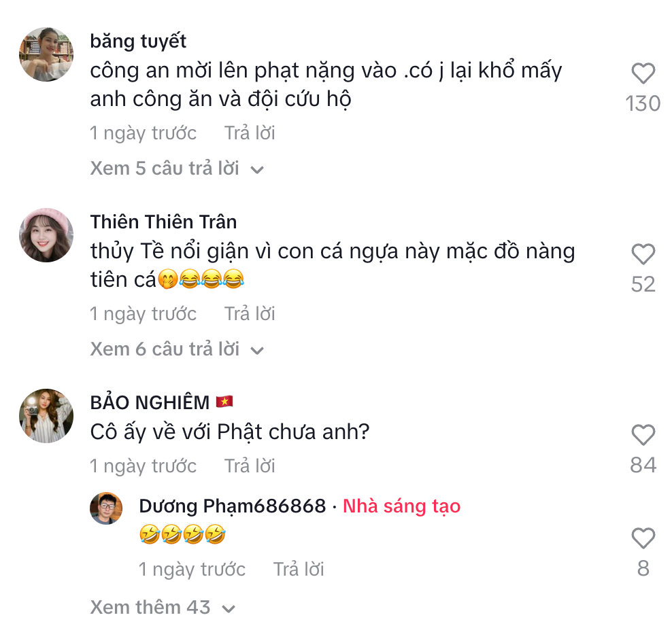Screen dimensions: 672x628
Task: Tap the heart on Thiên Thiên Trân's comment
Action: (642, 253)
